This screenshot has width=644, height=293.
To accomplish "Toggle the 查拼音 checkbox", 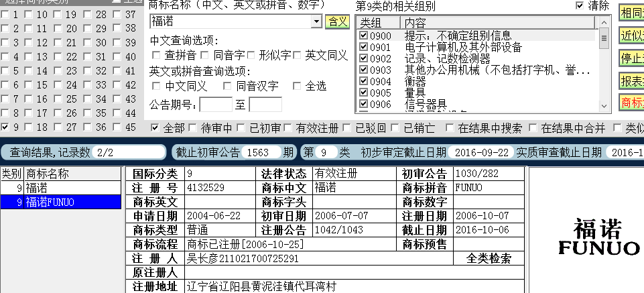I will click(156, 55).
